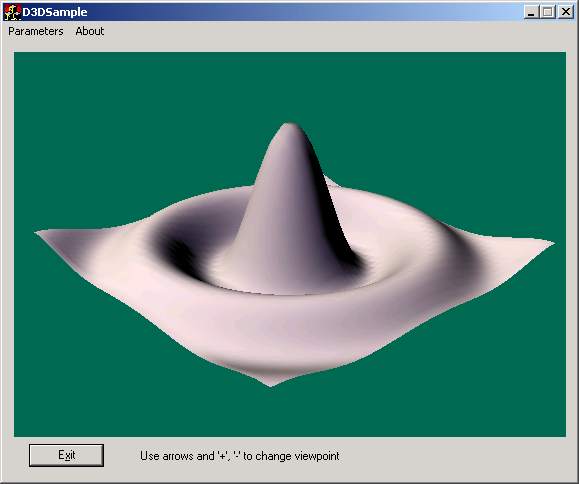The image size is (579, 484).
Task: Close the D3DSample window
Action: point(566,12)
